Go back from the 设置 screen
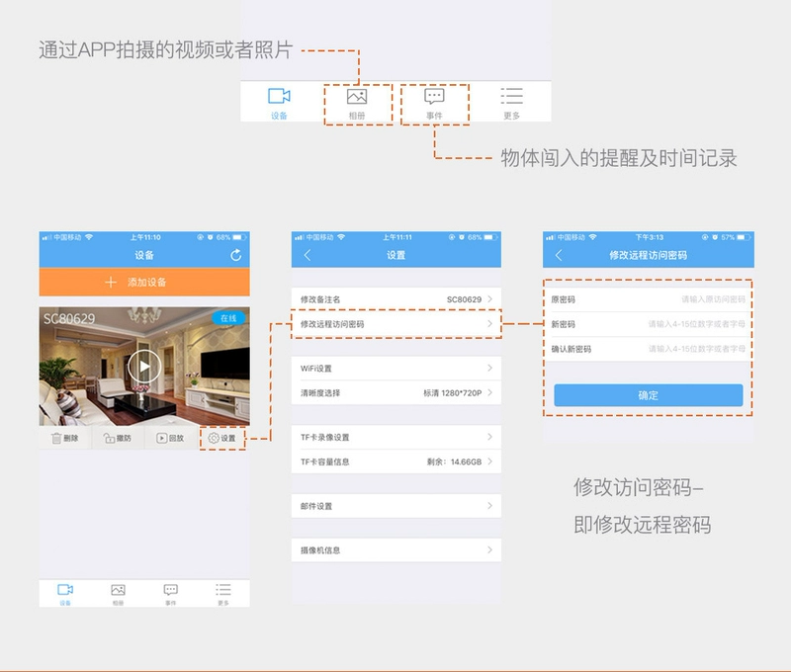Screen dimensions: 791x672 [x=308, y=255]
